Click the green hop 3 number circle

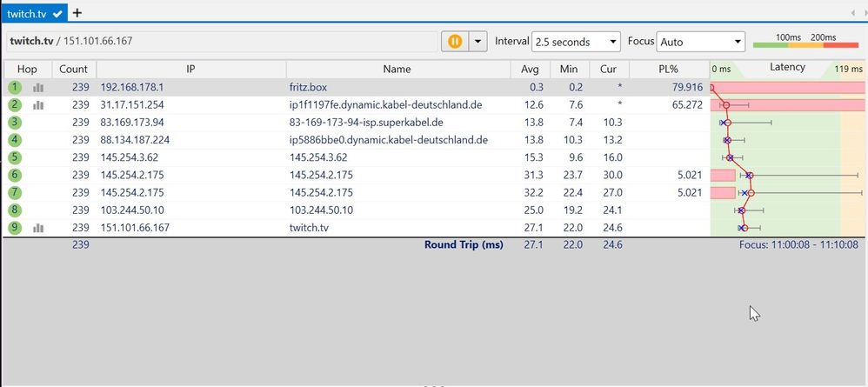[14, 123]
